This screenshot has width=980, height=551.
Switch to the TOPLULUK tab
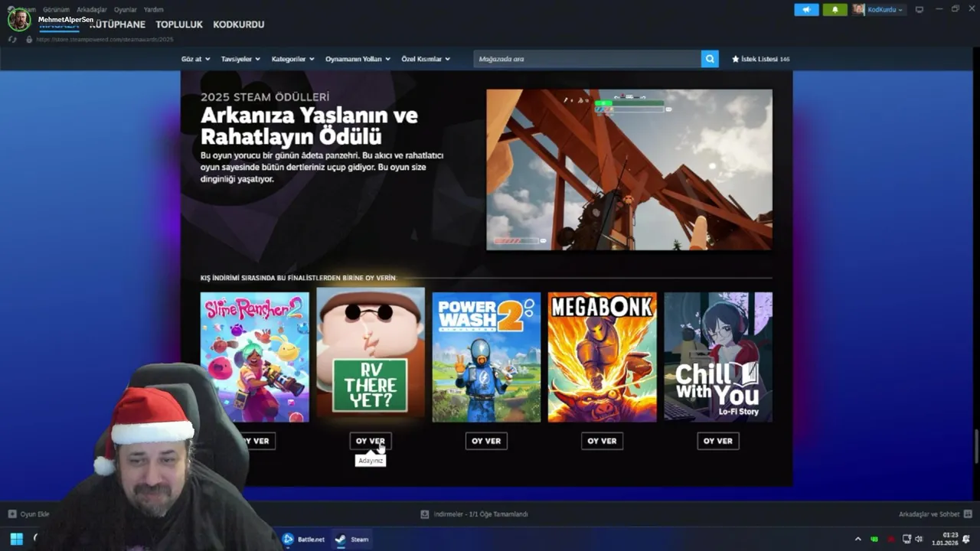[179, 24]
